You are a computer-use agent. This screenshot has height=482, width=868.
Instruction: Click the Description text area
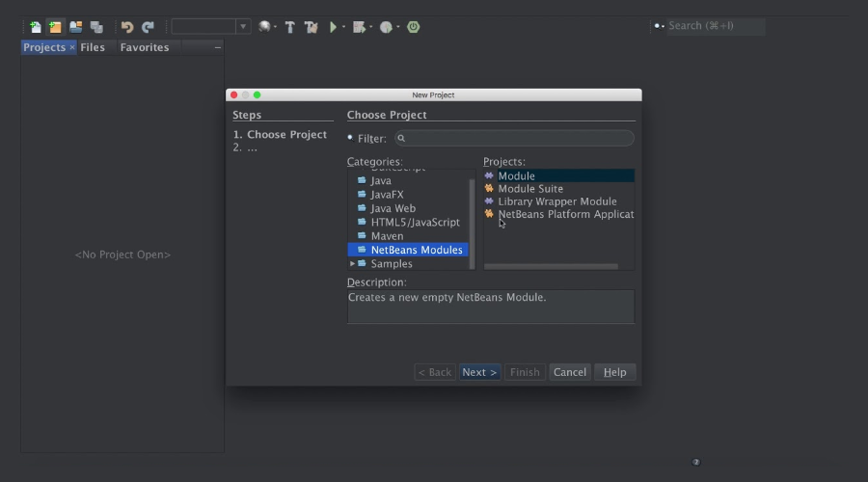click(491, 306)
